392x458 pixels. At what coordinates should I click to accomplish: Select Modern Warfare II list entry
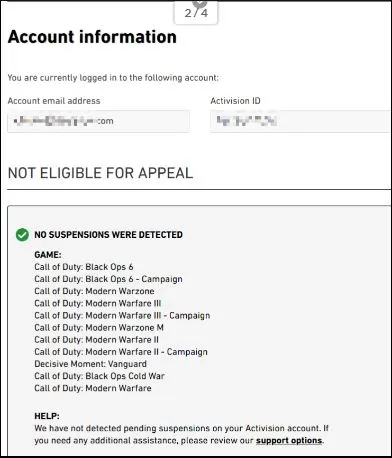96,340
